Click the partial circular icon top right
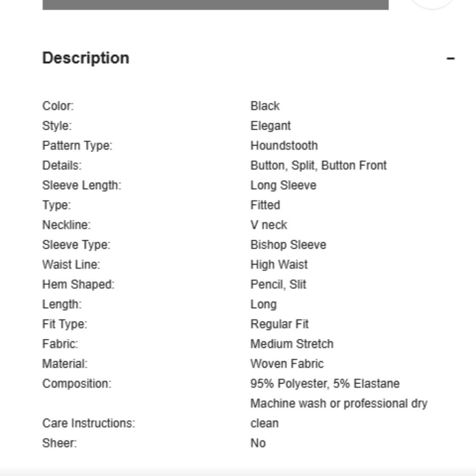Viewport: 476px width, 476px height. click(x=432, y=5)
